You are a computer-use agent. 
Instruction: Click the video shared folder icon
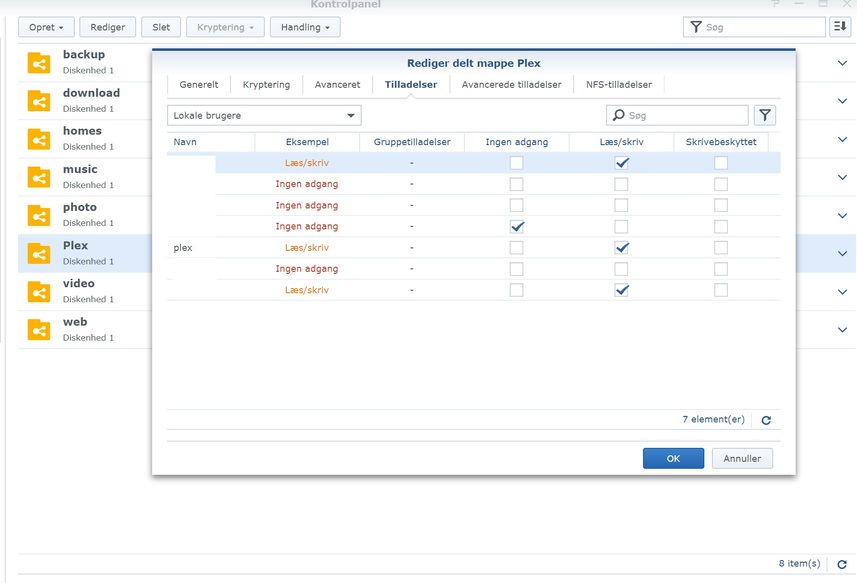click(39, 292)
